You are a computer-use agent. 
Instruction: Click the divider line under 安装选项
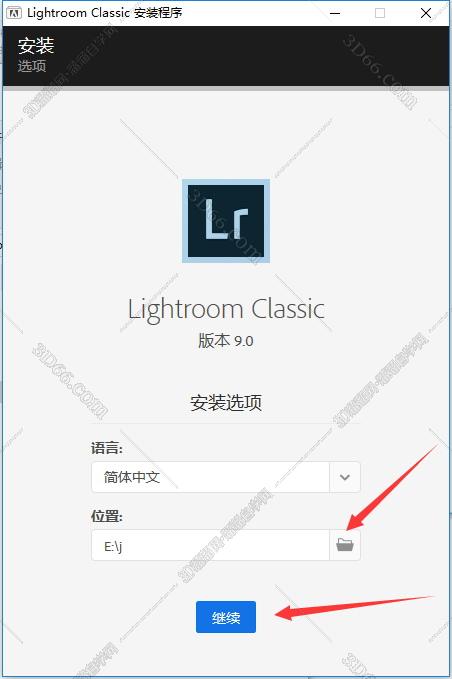pos(226,423)
